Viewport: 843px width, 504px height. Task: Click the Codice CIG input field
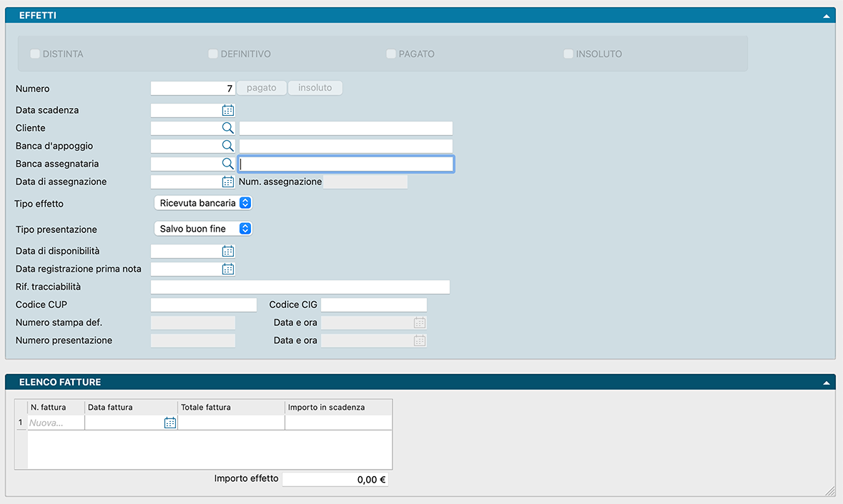coord(373,305)
